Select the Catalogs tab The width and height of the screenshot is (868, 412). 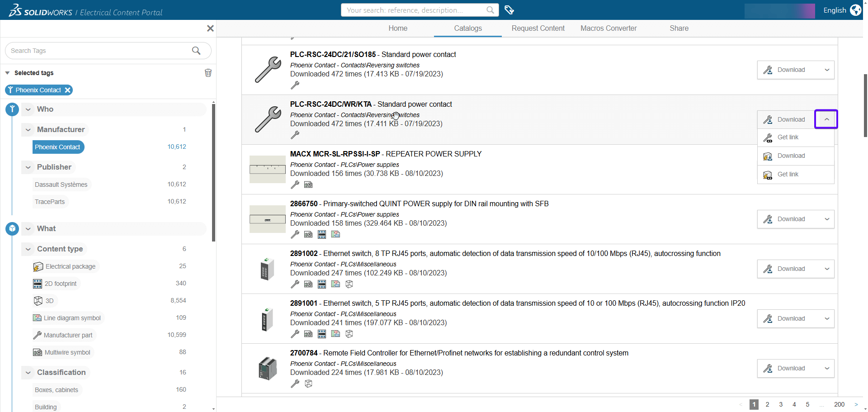coord(468,28)
